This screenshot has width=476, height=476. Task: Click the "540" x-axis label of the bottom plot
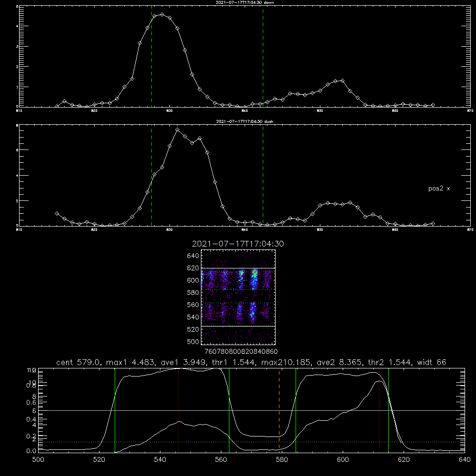tap(160, 460)
